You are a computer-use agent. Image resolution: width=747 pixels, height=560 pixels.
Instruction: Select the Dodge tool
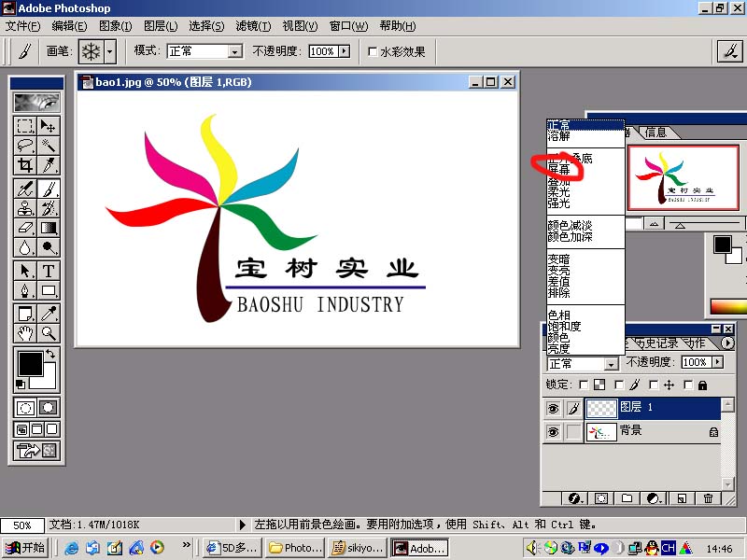(49, 247)
